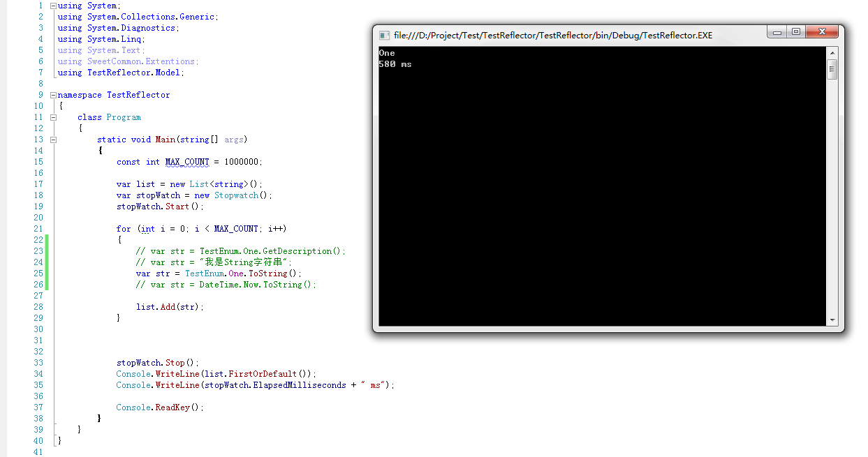Close the TestReflector.EXE console window

821,32
